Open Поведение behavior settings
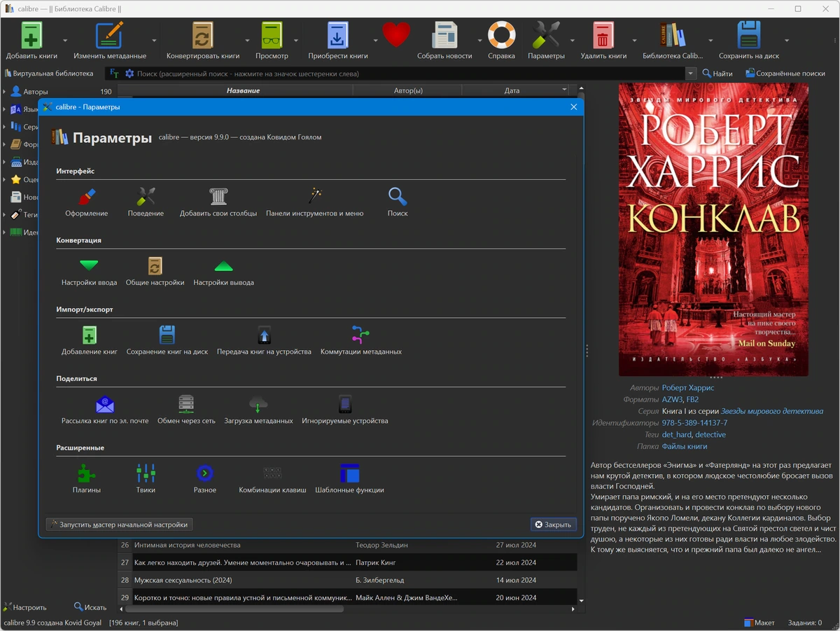This screenshot has width=840, height=631. pos(146,202)
